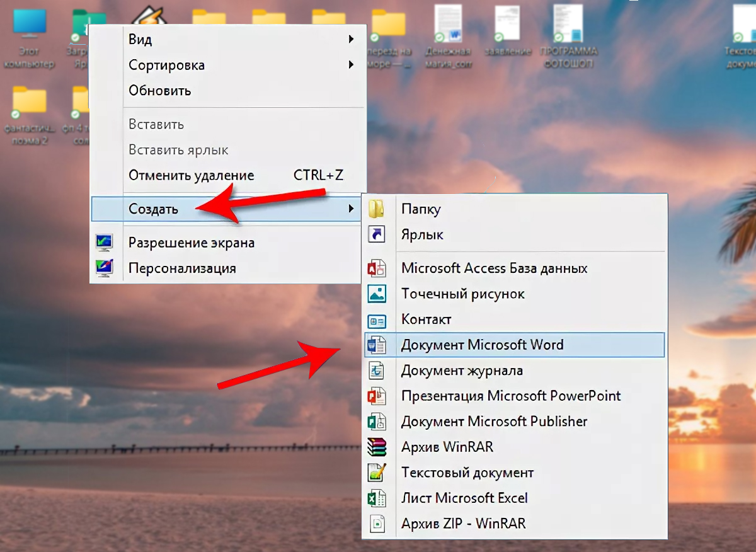Expand the Создать submenu arrow
Image resolution: width=756 pixels, height=552 pixels.
351,209
